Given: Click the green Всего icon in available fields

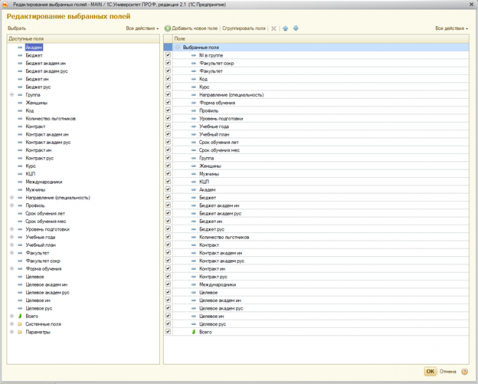Looking at the screenshot, I should pyautogui.click(x=20, y=316).
